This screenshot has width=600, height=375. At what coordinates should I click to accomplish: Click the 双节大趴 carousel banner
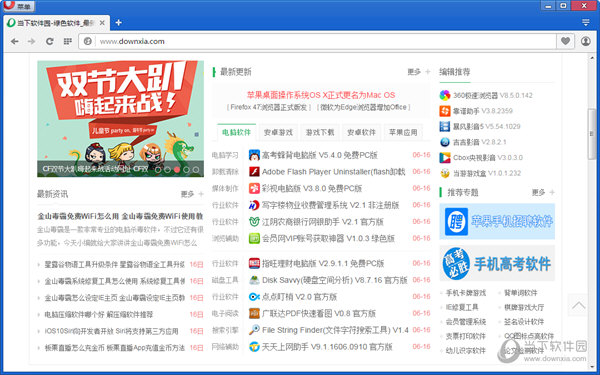click(120, 119)
